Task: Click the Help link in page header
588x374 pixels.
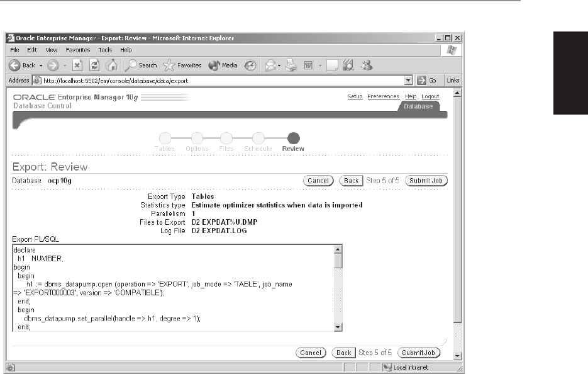Action: 410,96
